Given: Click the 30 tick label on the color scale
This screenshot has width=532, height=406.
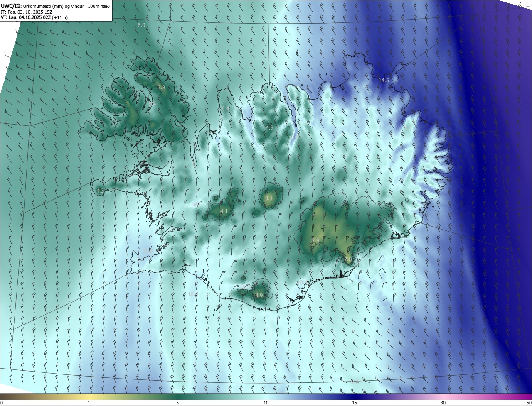Looking at the screenshot, I should (443, 403).
